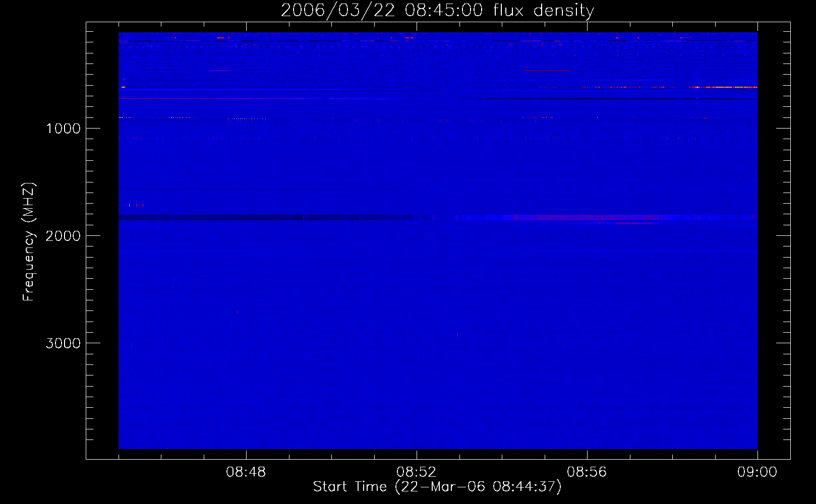Screen dimensions: 816x504
Task: Click the spectrogram at 3000 MHz and 08:52
Action: click(417, 343)
